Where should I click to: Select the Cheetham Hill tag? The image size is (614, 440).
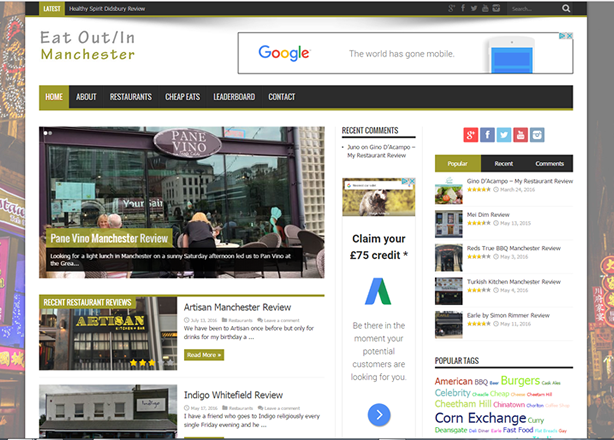point(463,404)
